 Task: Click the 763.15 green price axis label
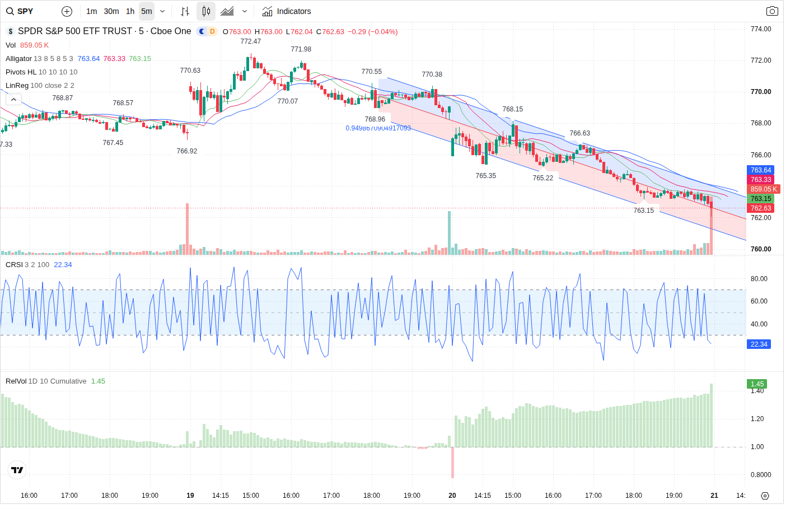(x=761, y=199)
